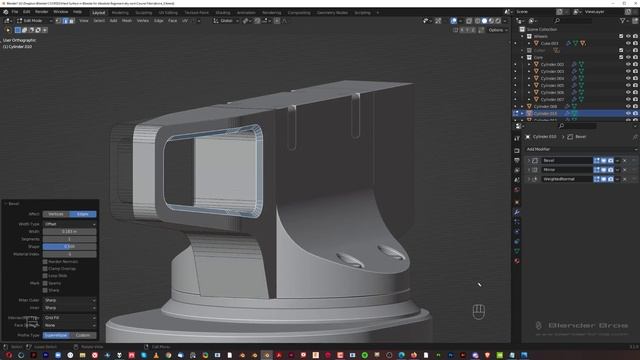This screenshot has width=640, height=360.
Task: Set bevel Affect to Edges
Action: point(83,214)
